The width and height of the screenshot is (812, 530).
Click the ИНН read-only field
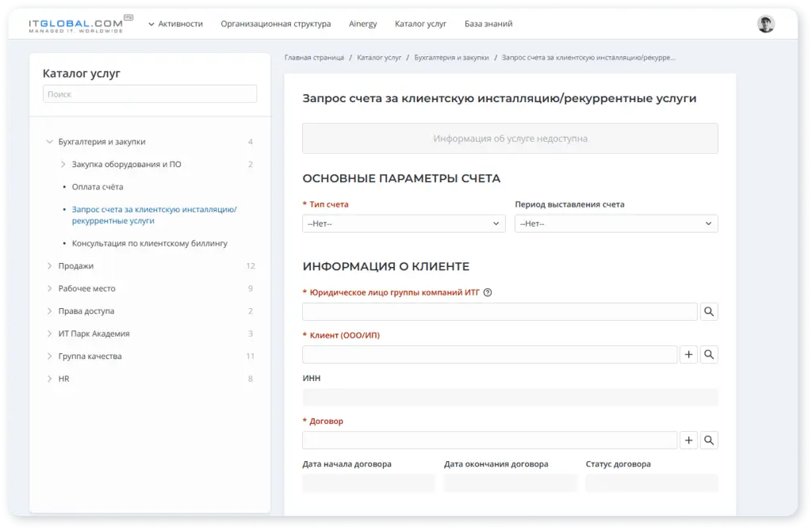point(510,398)
